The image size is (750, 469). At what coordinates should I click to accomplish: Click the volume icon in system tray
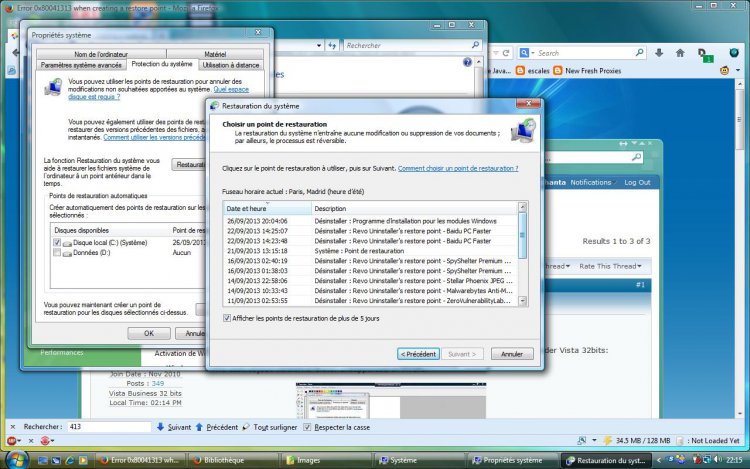pos(717,460)
